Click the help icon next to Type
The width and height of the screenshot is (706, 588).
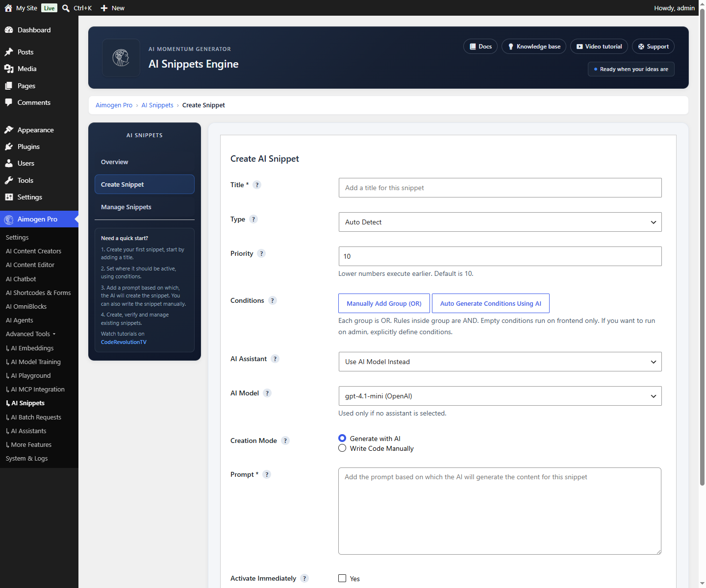tap(253, 219)
